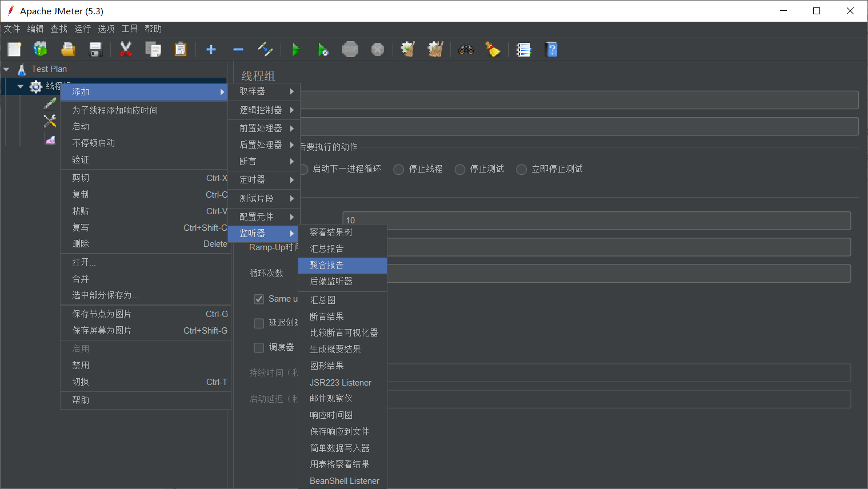Choose 用表格察看结果 listener

[342, 464]
